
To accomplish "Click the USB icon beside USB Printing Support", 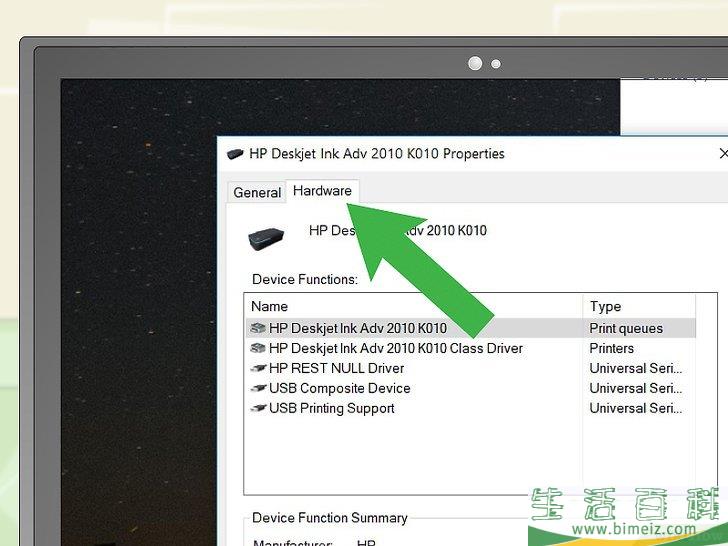I will coord(258,408).
